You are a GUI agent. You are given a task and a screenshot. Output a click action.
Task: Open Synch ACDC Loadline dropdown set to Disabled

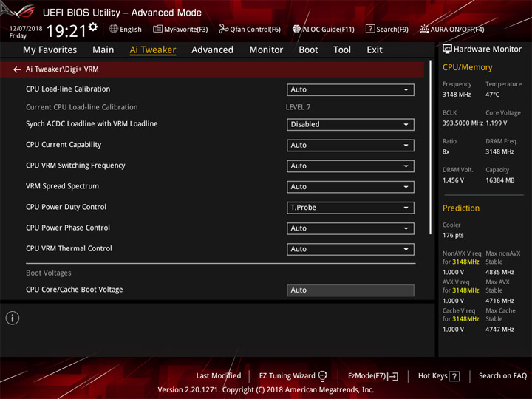(x=350, y=125)
